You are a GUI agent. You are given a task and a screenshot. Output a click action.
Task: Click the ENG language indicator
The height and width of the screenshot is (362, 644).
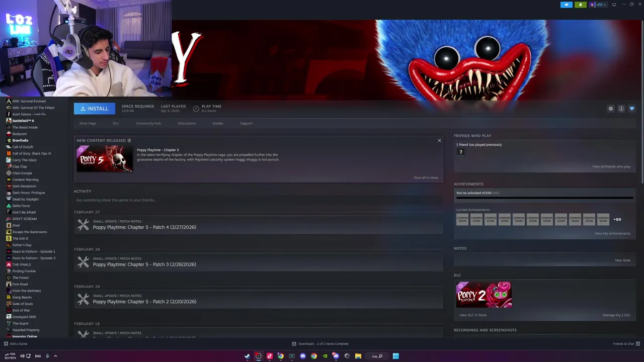pyautogui.click(x=38, y=356)
